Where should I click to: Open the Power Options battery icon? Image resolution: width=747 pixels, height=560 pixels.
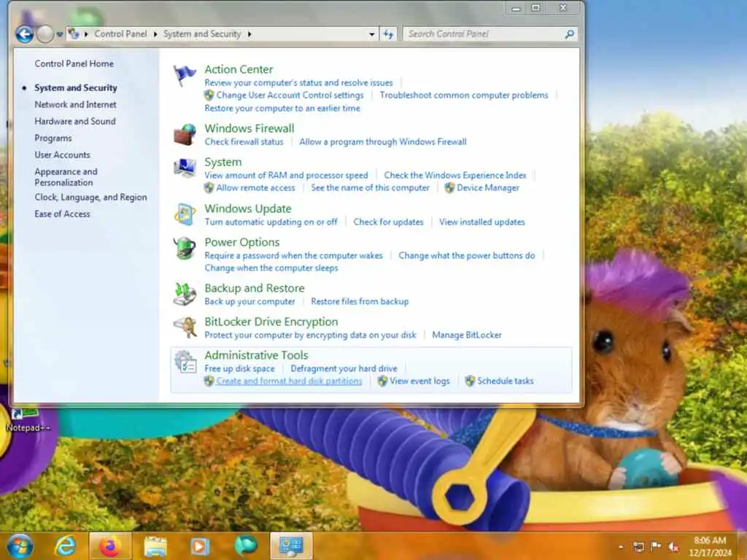pyautogui.click(x=185, y=248)
